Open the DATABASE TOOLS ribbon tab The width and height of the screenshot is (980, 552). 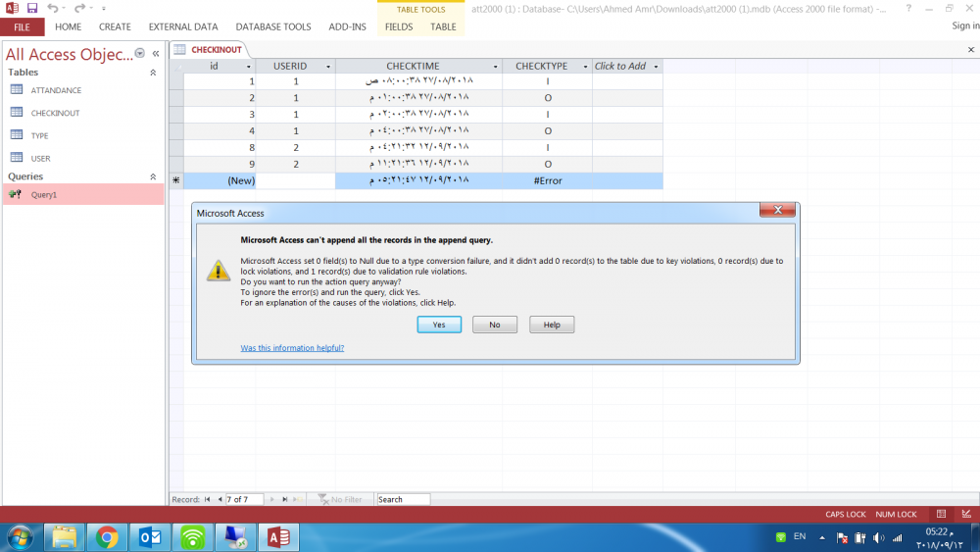273,26
